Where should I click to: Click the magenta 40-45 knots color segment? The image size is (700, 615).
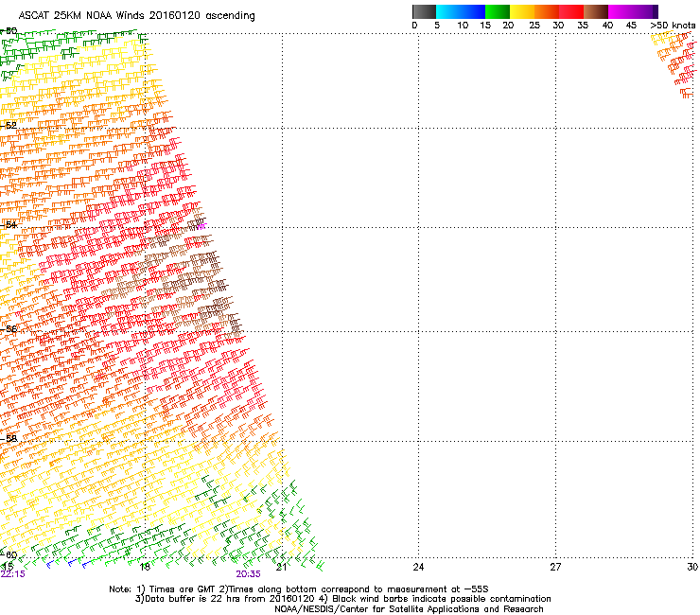[621, 11]
